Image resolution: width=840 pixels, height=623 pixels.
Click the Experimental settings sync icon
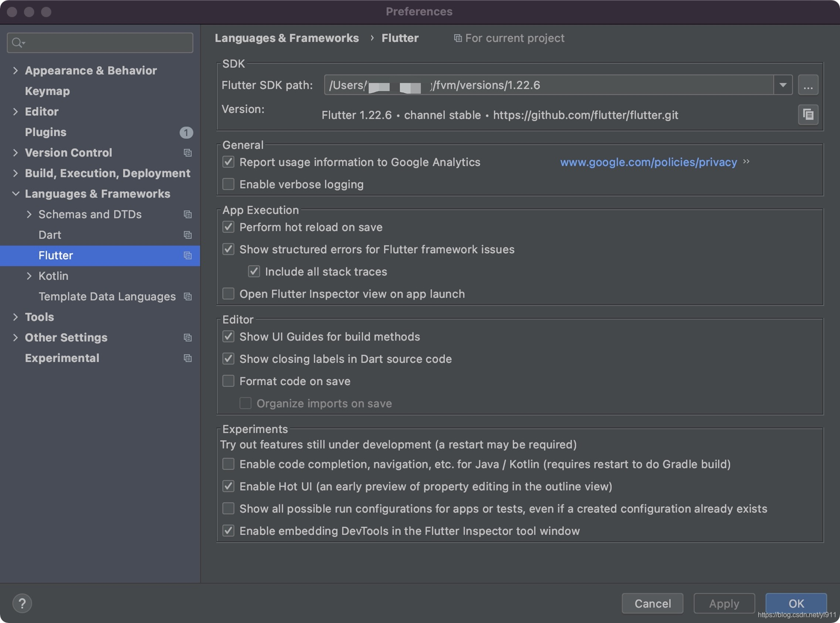[188, 358]
